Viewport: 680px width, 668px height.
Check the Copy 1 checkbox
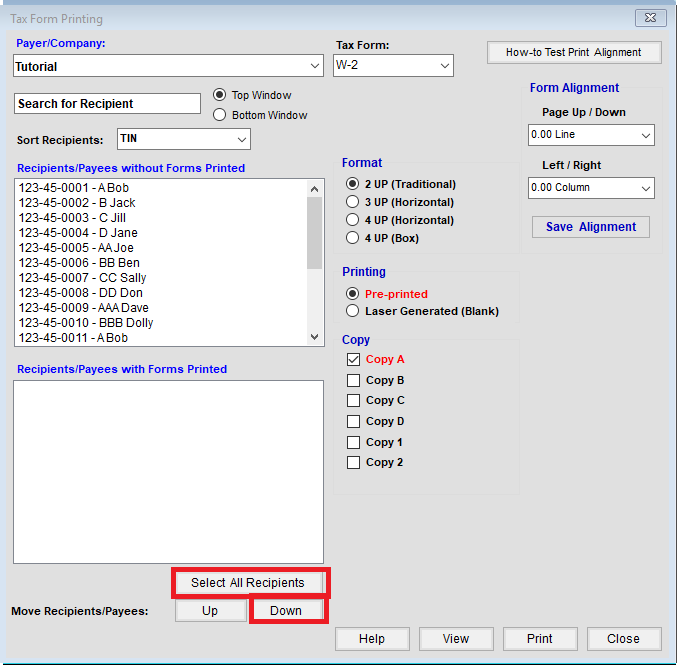click(x=353, y=442)
